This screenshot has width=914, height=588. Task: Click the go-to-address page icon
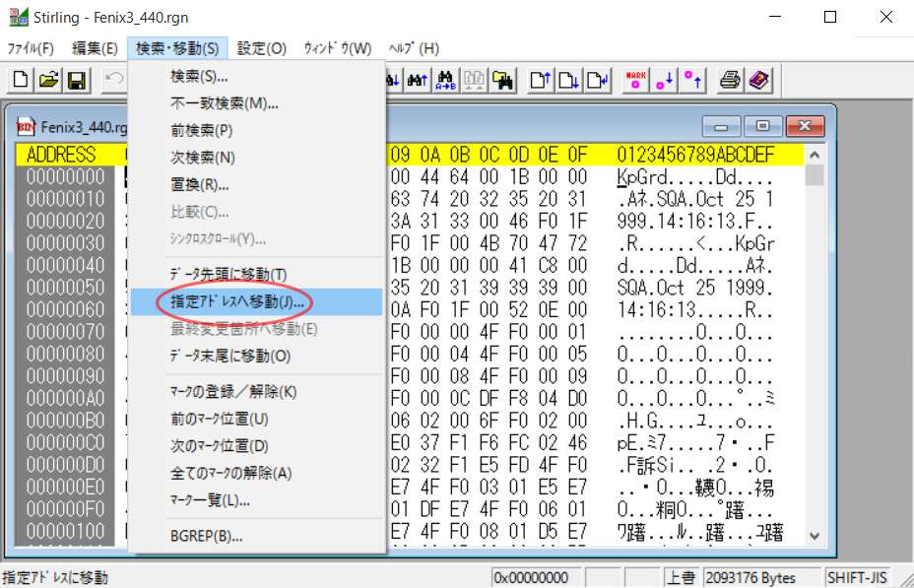[x=597, y=80]
